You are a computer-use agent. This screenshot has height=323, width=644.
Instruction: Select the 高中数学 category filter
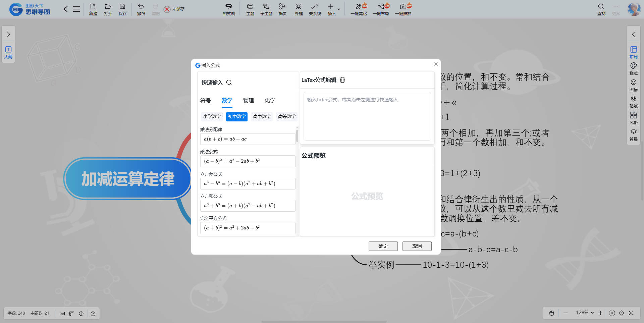click(262, 116)
